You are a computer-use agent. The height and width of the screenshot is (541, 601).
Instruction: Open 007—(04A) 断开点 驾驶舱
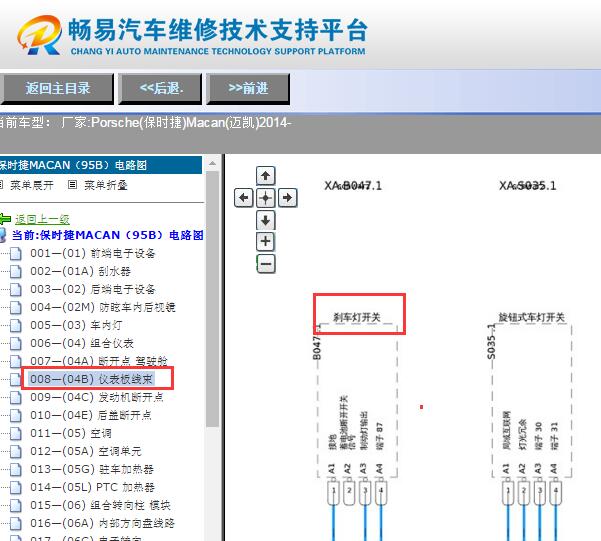pyautogui.click(x=99, y=361)
